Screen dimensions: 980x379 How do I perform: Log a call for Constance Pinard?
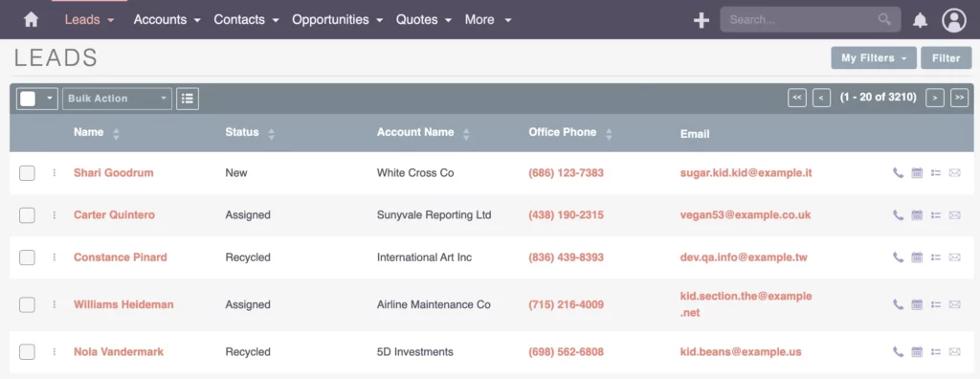[898, 257]
